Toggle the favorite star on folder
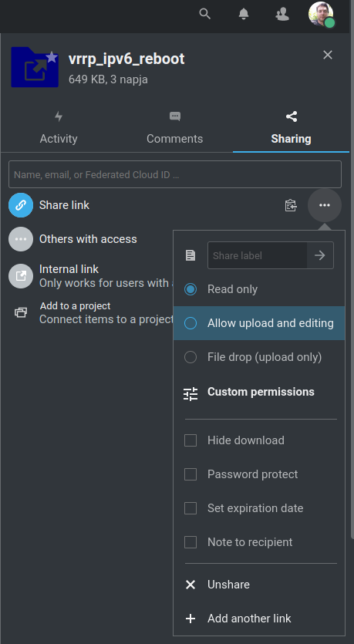The width and height of the screenshot is (354, 644). pos(52,56)
